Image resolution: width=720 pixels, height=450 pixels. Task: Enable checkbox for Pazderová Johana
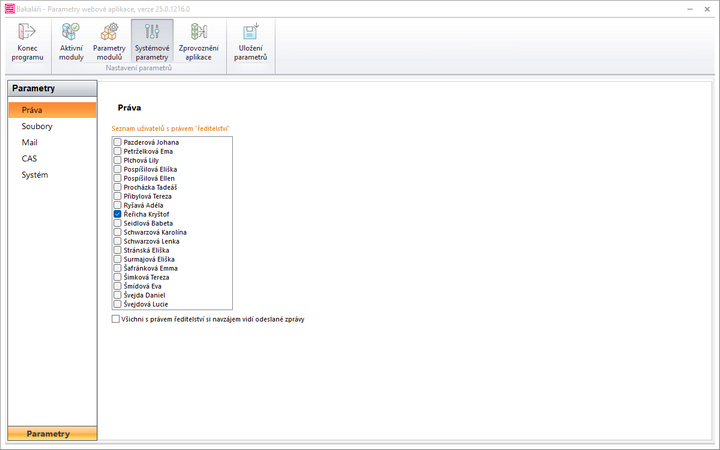click(x=117, y=143)
